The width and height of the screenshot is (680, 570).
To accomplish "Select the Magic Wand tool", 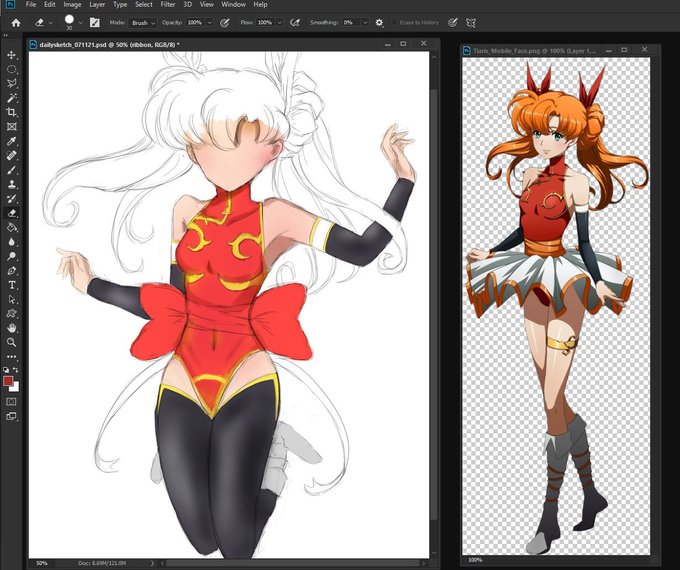I will (12, 98).
